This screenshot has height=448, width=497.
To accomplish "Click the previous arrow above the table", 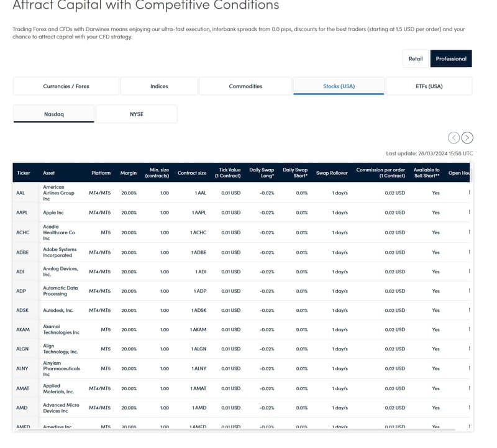I will click(454, 138).
